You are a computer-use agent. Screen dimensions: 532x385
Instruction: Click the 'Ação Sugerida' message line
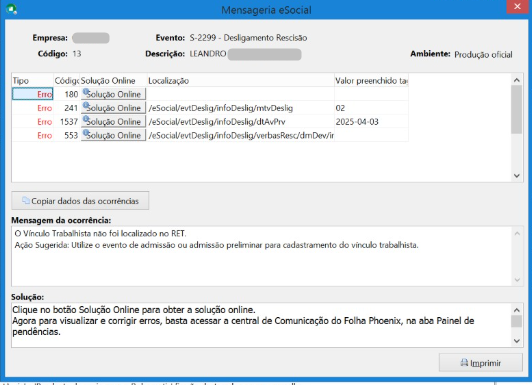point(216,245)
